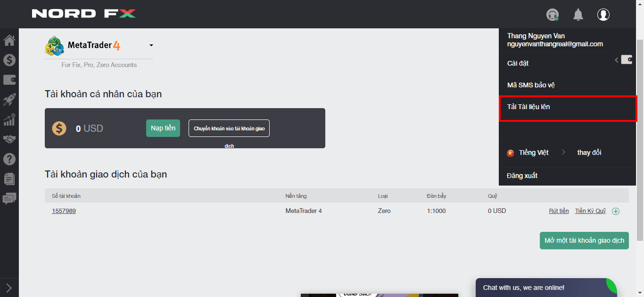Click the Nền tảng column header
Viewport: 644px width, 297px height.
coord(296,196)
